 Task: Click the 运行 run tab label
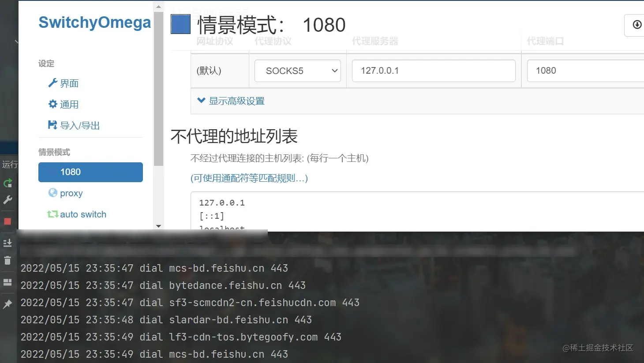coord(10,165)
